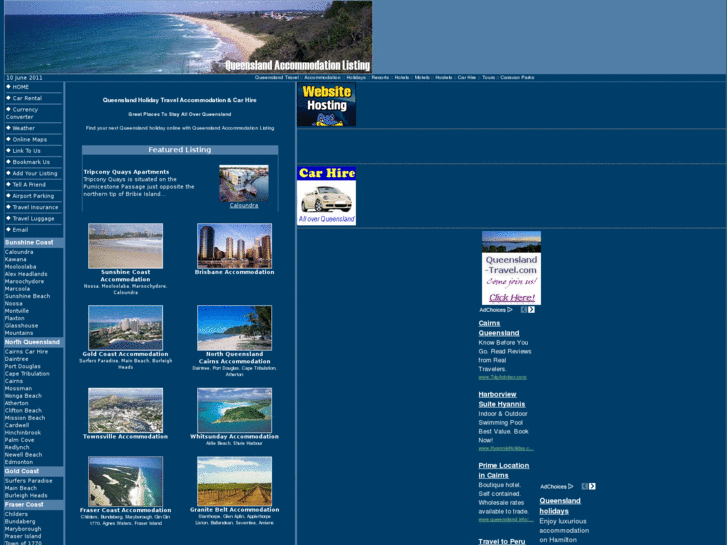The height and width of the screenshot is (545, 727).
Task: Click previous arrow beside second AdChoices
Action: [x=585, y=487]
